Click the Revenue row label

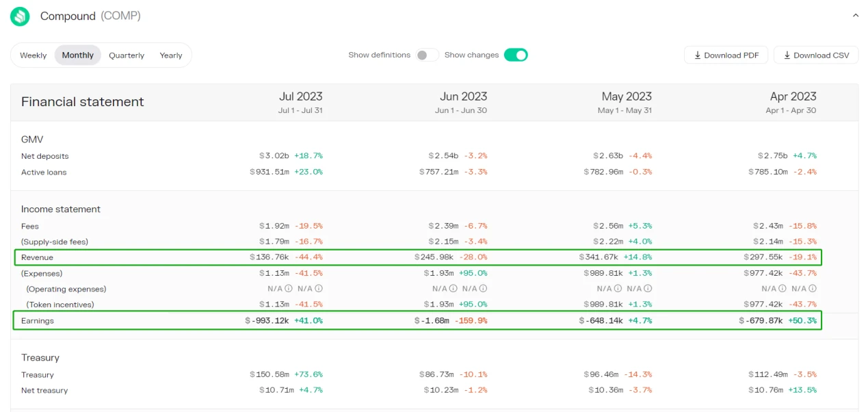pos(37,257)
